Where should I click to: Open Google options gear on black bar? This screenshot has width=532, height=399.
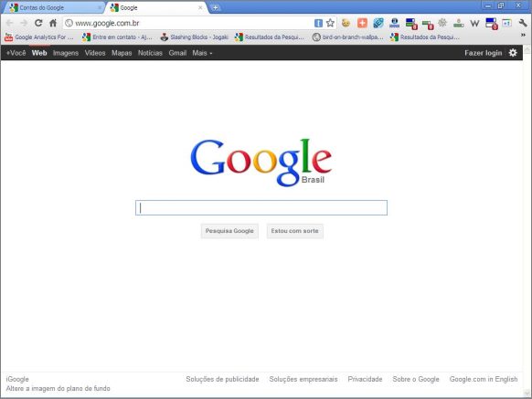tap(513, 53)
